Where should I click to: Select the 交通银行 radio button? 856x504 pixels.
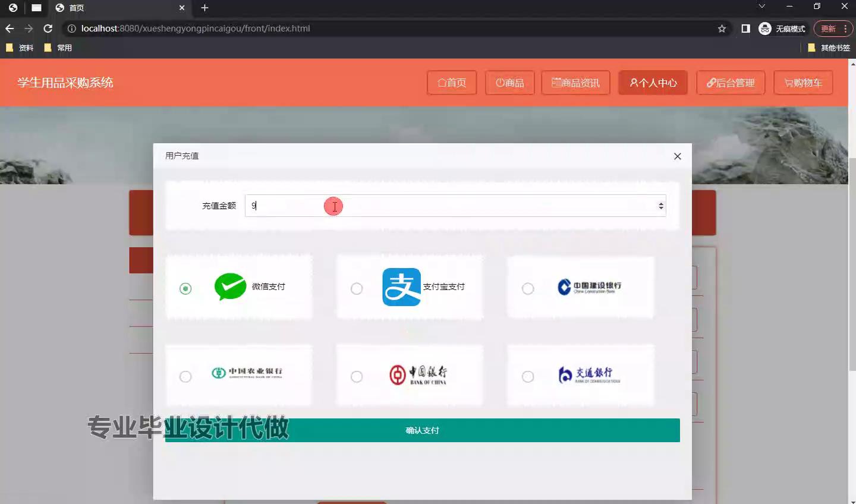[x=528, y=377]
